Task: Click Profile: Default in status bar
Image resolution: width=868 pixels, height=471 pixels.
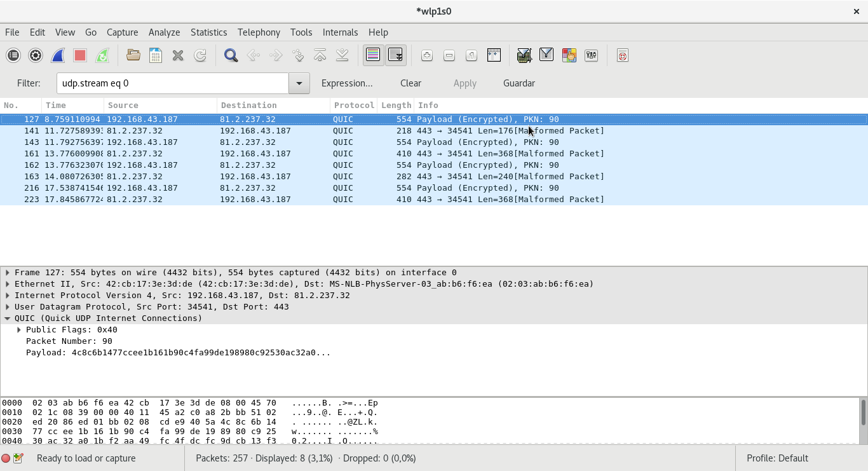Action: pos(777,458)
